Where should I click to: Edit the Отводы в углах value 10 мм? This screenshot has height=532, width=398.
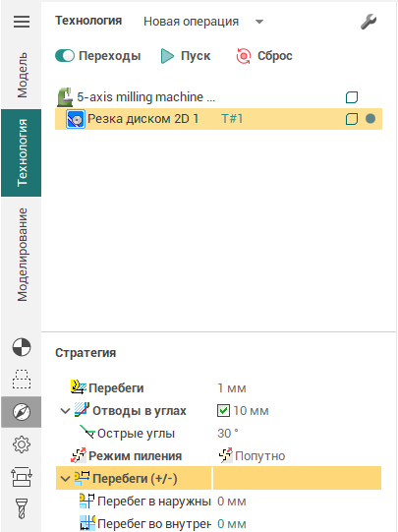tap(251, 411)
